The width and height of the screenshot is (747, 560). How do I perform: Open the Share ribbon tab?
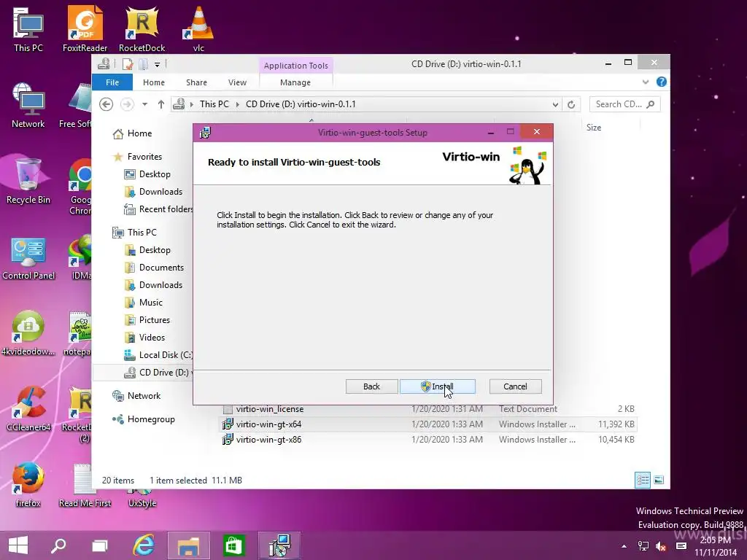(197, 82)
